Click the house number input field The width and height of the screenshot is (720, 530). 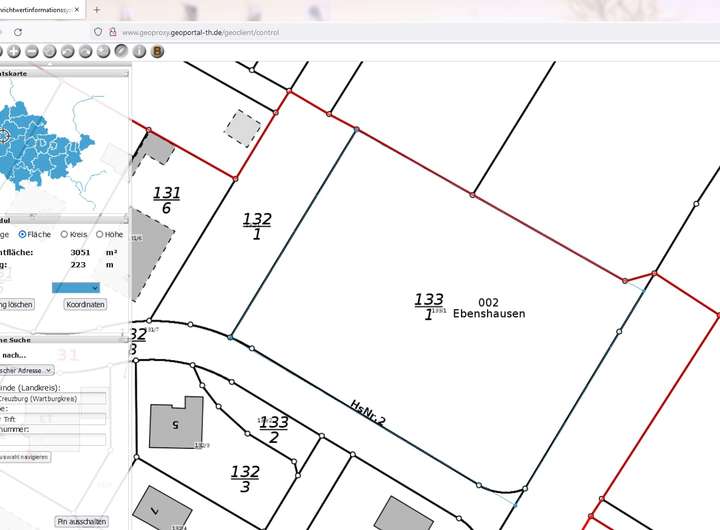53,439
